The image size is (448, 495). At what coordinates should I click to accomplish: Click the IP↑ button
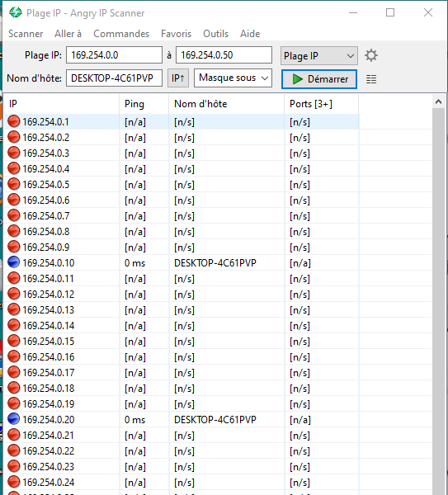pyautogui.click(x=177, y=78)
